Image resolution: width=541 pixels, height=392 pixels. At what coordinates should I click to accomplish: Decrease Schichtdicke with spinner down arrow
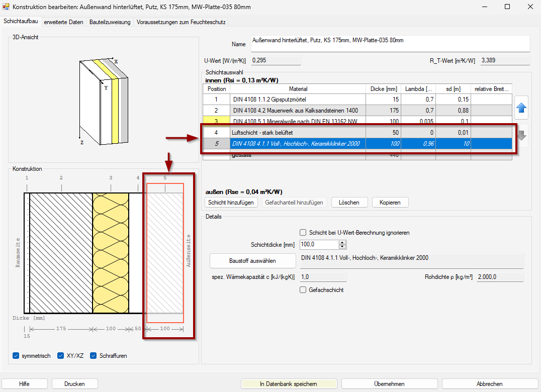(343, 247)
